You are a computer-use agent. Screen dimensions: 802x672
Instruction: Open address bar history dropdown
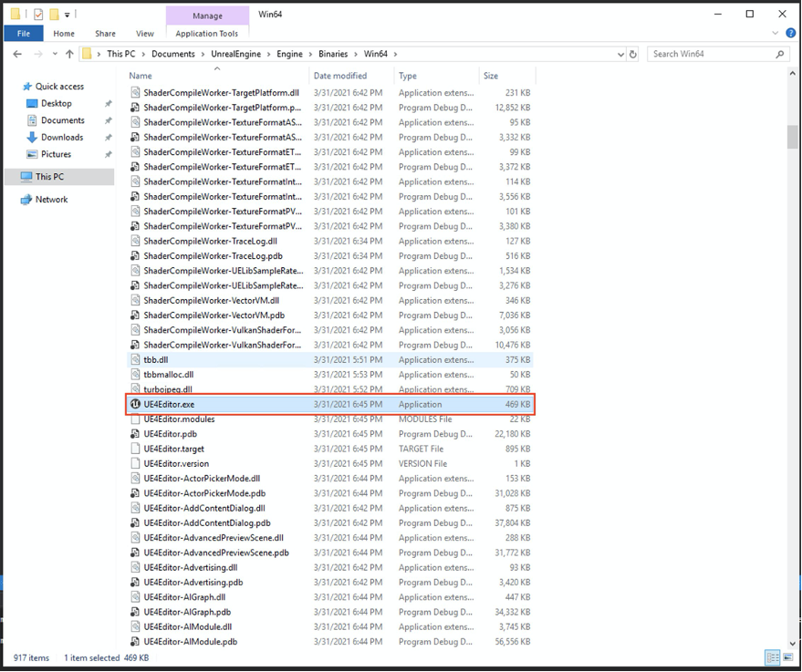click(620, 54)
